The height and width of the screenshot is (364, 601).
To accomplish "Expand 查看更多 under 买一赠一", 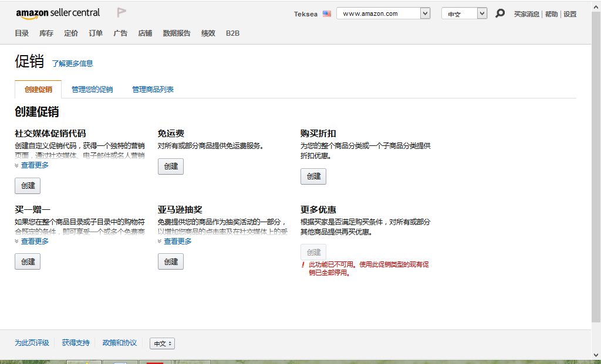I will point(35,241).
